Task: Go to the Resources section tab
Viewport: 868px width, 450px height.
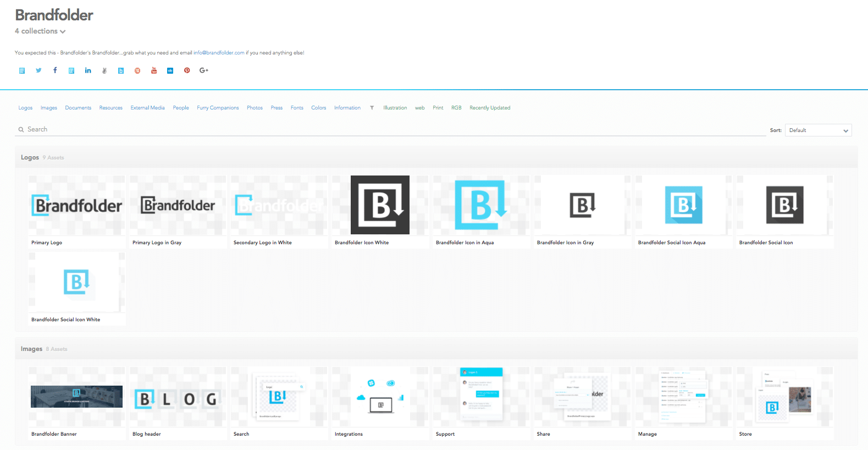Action: point(111,108)
